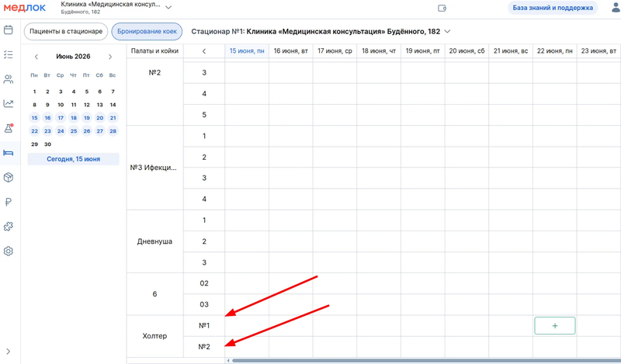Click the scrollbar's left arrow

[x=228, y=360]
